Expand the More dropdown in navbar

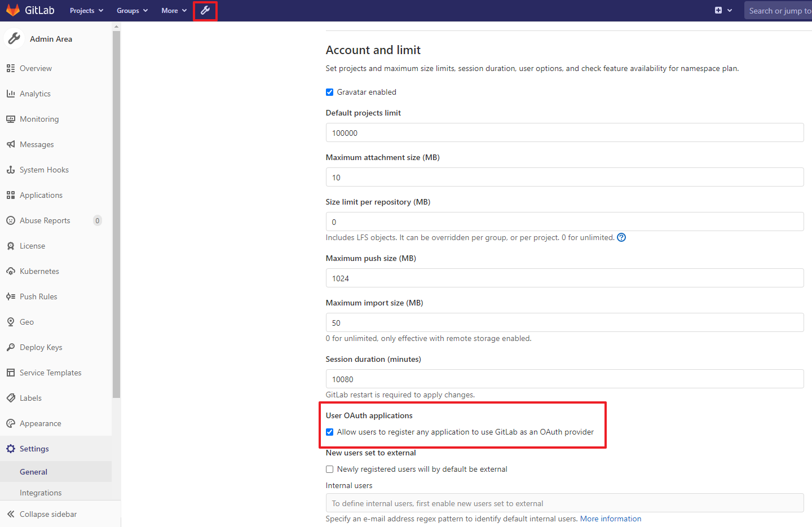click(174, 10)
